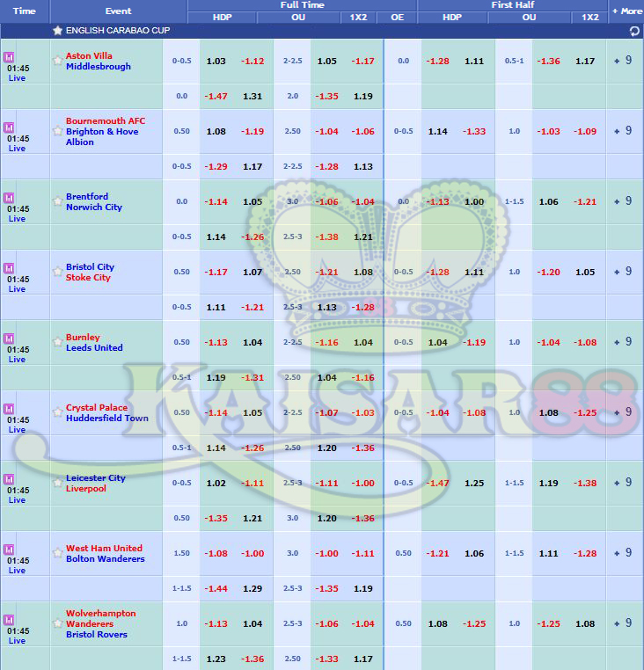The width and height of the screenshot is (644, 670).
Task: Favorite the Aston Villa vs Middlesbrough match star
Action: (x=58, y=61)
